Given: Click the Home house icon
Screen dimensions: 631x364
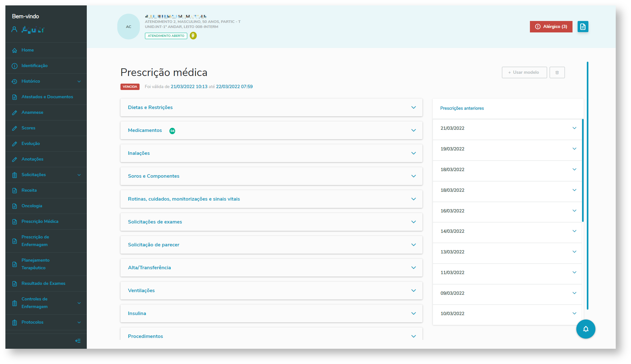Looking at the screenshot, I should coord(15,50).
